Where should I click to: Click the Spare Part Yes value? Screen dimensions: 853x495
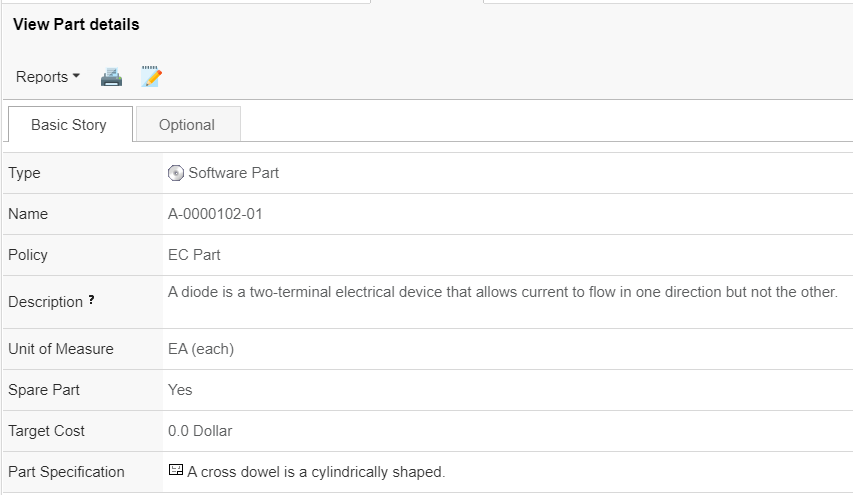(180, 390)
